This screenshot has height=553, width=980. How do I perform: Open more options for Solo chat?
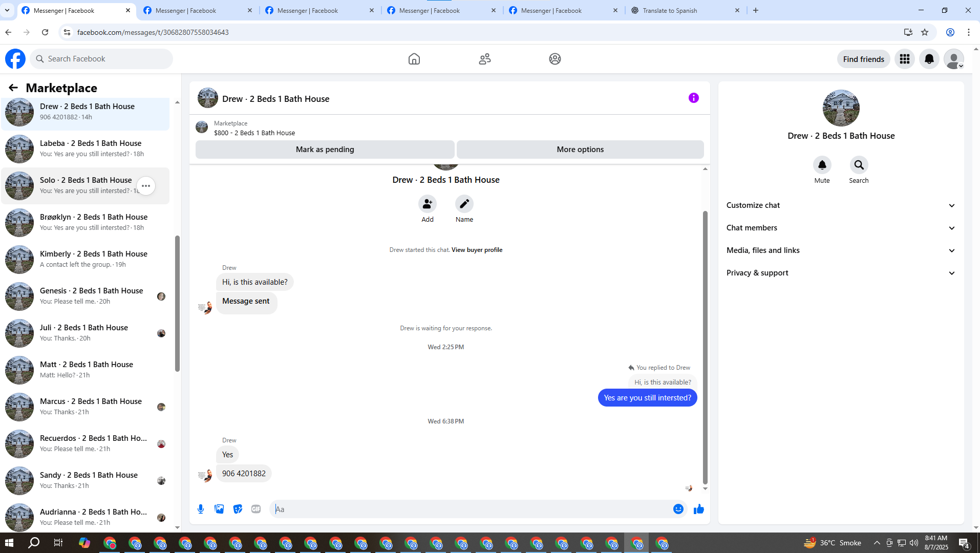click(146, 186)
